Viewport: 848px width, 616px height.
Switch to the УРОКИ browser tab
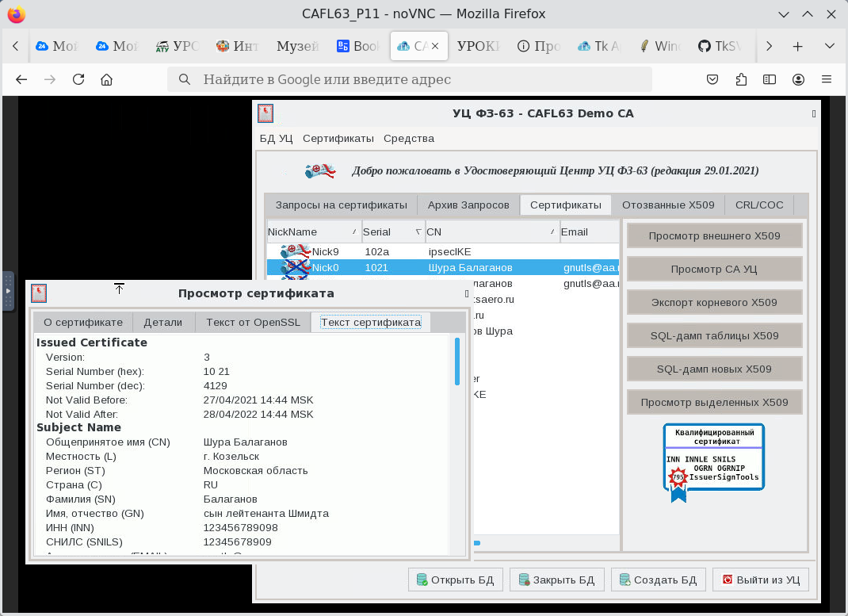(x=479, y=47)
